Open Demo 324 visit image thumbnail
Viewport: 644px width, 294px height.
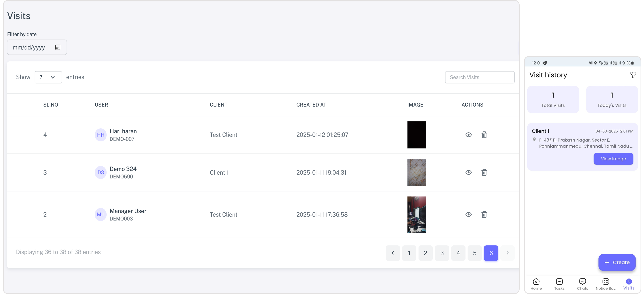point(417,172)
